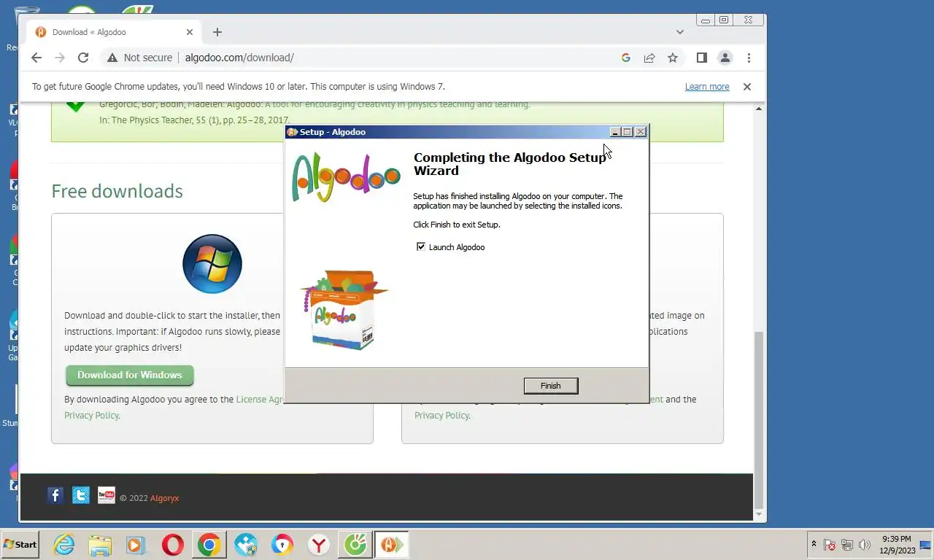Click the Google icon in the address bar

coord(625,58)
